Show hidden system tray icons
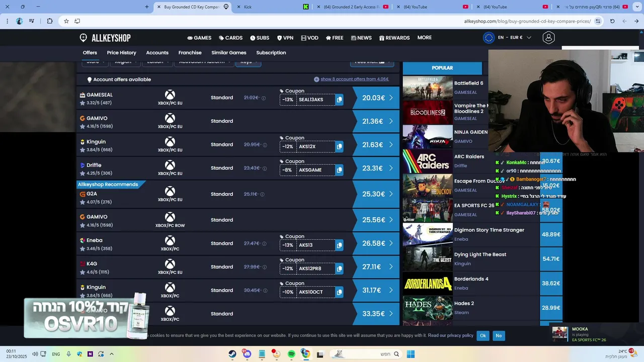 point(112,354)
